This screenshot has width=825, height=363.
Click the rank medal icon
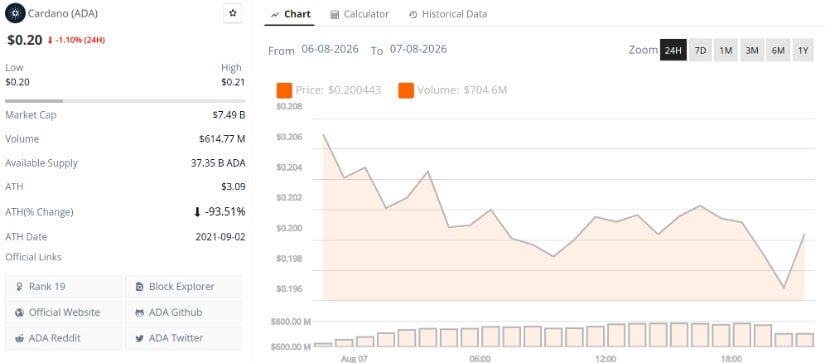tap(20, 287)
